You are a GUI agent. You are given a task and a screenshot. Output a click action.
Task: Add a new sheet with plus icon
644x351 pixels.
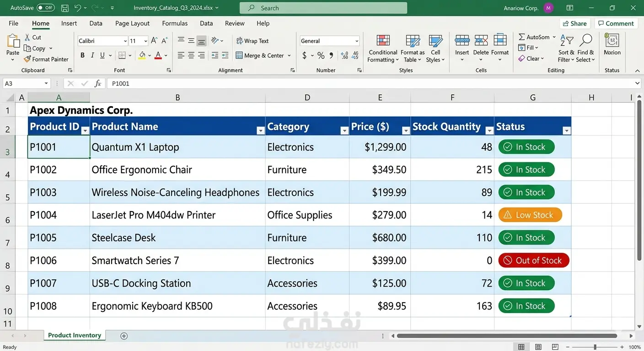(124, 336)
